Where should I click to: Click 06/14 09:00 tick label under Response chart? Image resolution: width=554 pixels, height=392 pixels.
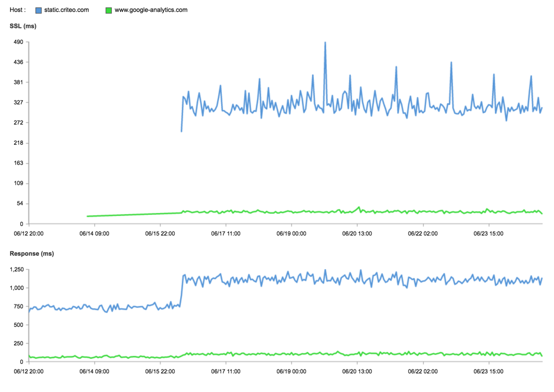94,371
